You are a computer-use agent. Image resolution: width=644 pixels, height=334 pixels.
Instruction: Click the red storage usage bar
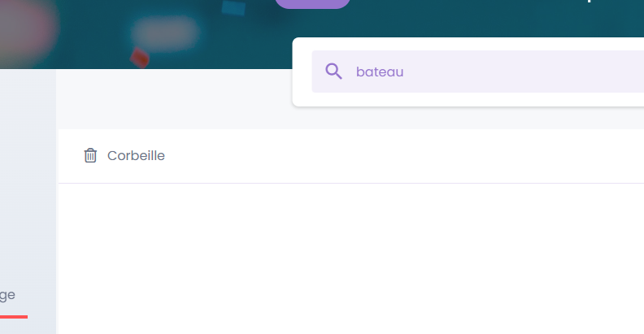tap(14, 317)
